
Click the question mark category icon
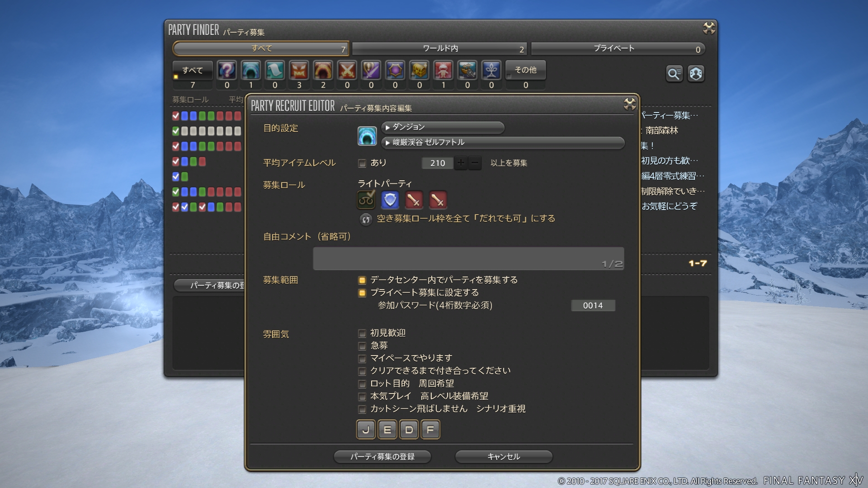tap(226, 70)
